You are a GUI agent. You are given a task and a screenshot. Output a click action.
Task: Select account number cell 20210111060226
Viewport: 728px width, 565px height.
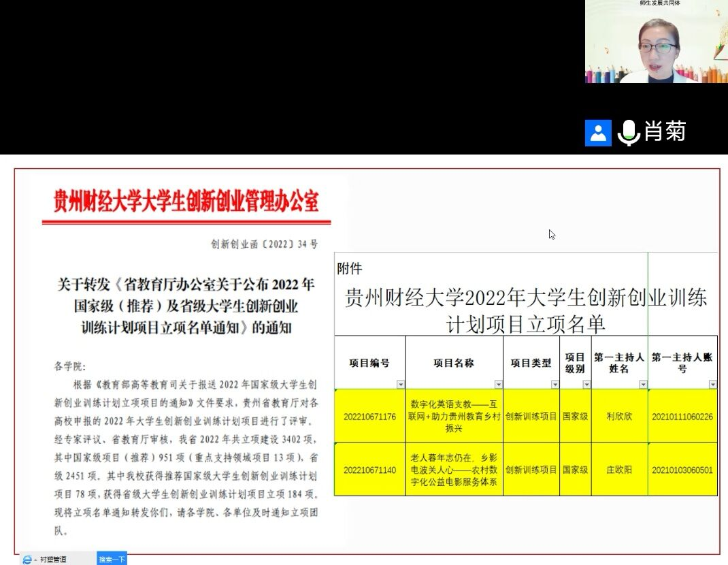tap(682, 417)
